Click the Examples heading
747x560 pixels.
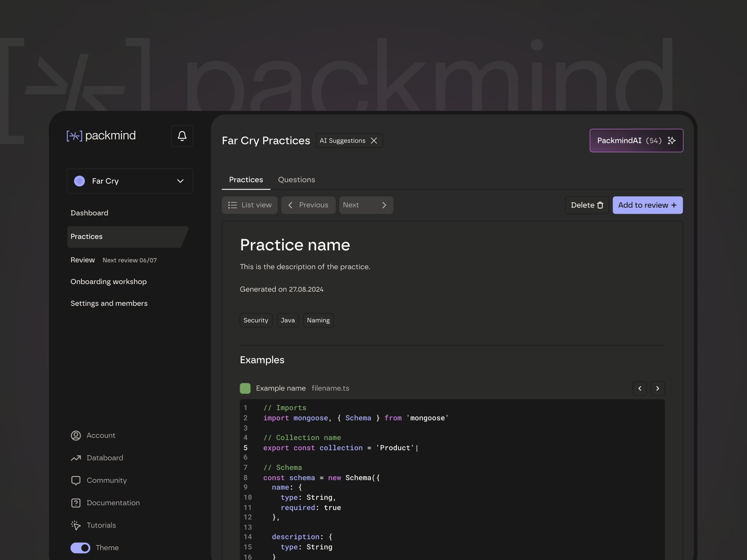pos(262,360)
